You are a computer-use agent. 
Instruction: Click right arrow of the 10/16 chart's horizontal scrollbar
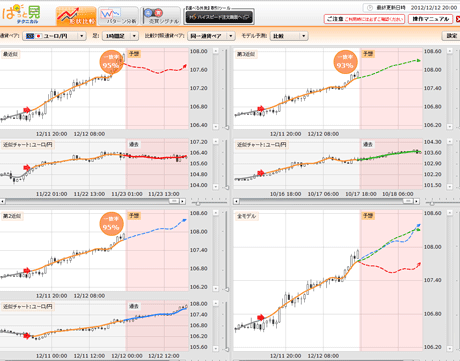(x=416, y=201)
